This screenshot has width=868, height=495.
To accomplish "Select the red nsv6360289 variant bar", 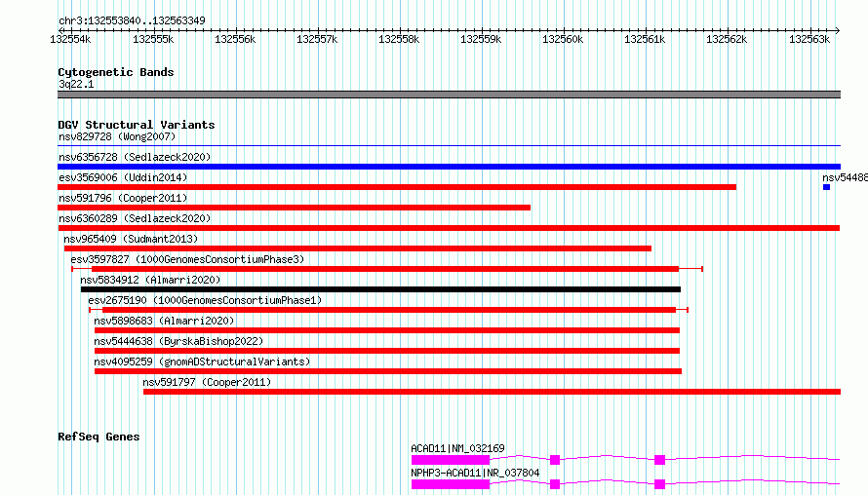I will (449, 228).
